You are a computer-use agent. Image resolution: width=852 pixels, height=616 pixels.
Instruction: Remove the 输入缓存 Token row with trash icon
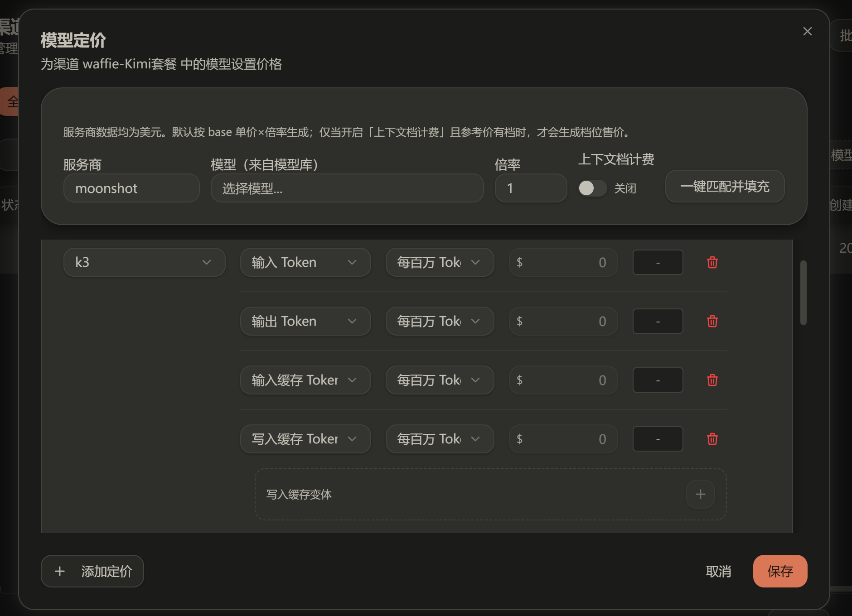click(x=712, y=380)
